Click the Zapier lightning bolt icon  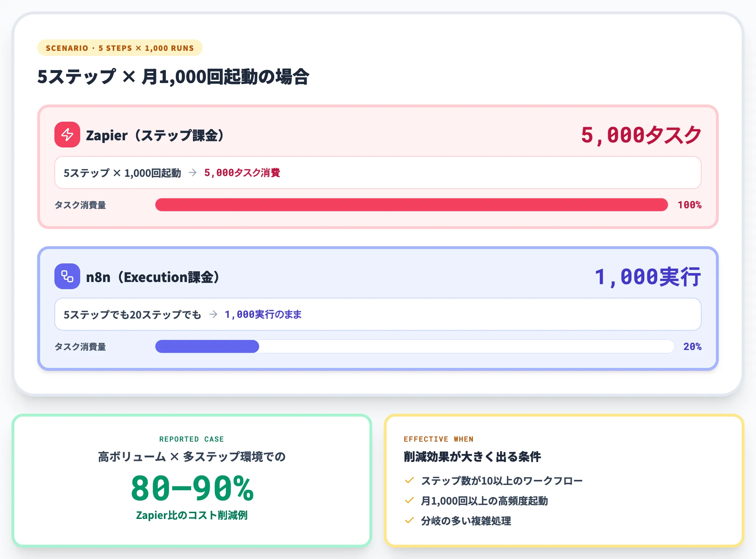pos(67,135)
